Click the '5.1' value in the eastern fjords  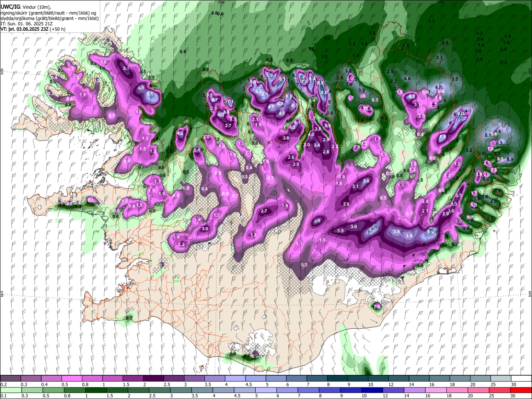[488, 135]
